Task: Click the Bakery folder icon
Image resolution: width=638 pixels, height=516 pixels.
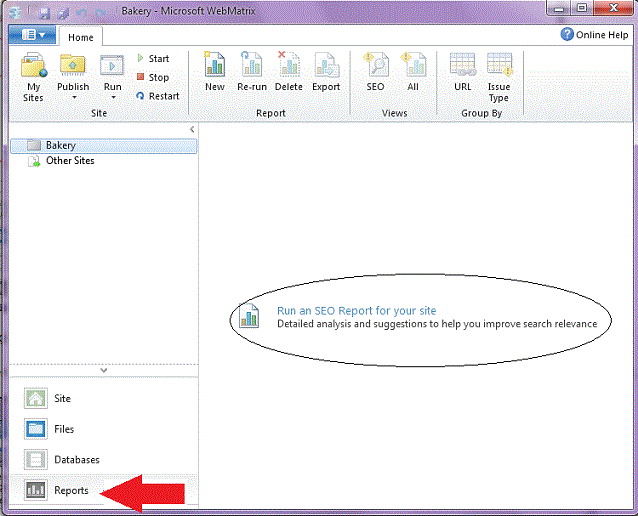Action: pos(34,145)
